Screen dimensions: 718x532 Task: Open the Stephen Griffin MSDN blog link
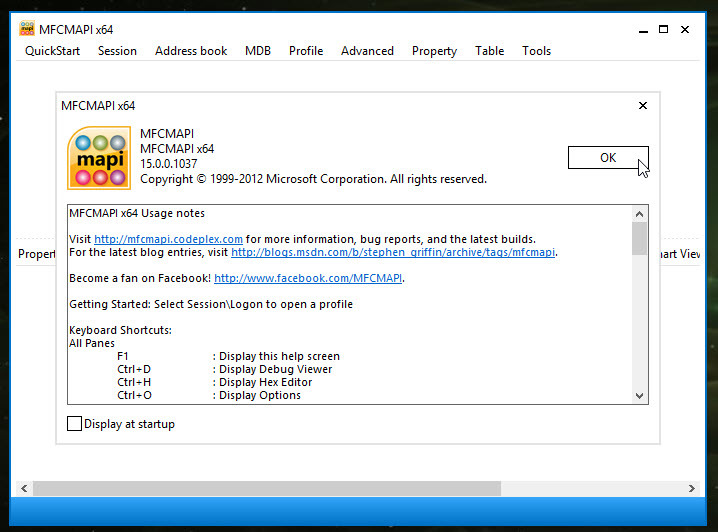coord(393,252)
